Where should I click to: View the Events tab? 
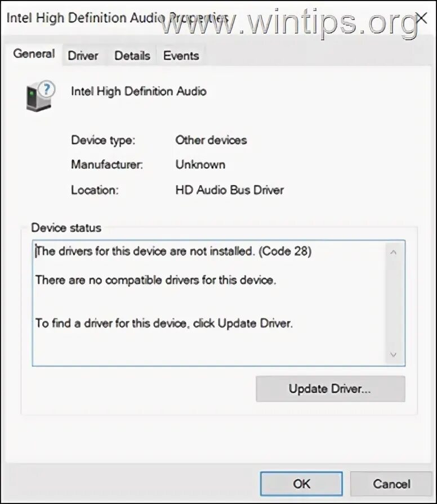[181, 56]
